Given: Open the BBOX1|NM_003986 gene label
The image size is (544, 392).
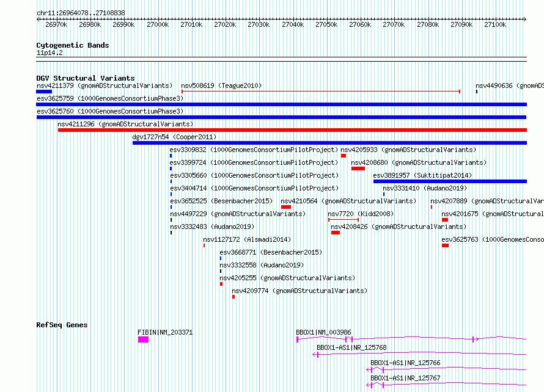Looking at the screenshot, I should (x=324, y=332).
